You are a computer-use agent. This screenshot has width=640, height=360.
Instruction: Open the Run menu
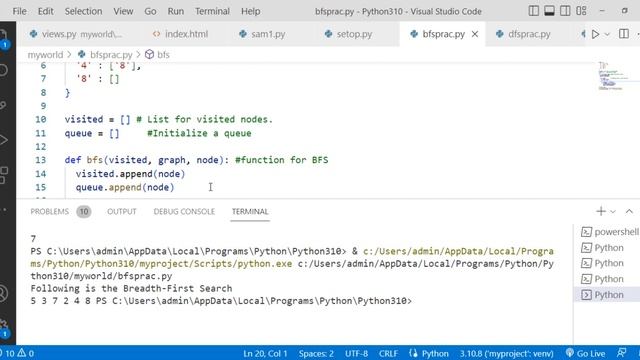(176, 11)
